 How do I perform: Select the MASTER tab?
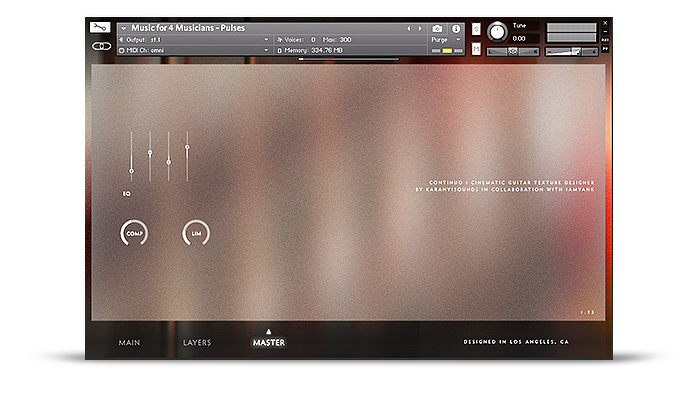pyautogui.click(x=269, y=342)
